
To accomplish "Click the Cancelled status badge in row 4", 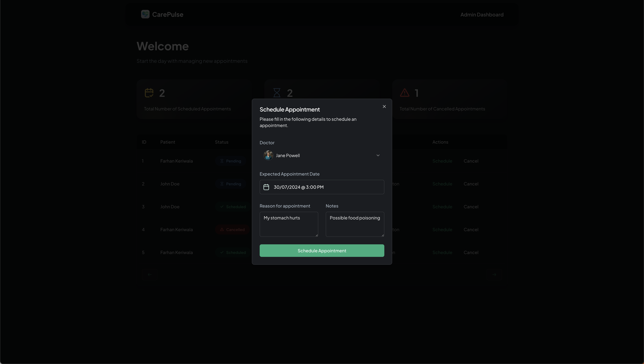I will pos(232,230).
